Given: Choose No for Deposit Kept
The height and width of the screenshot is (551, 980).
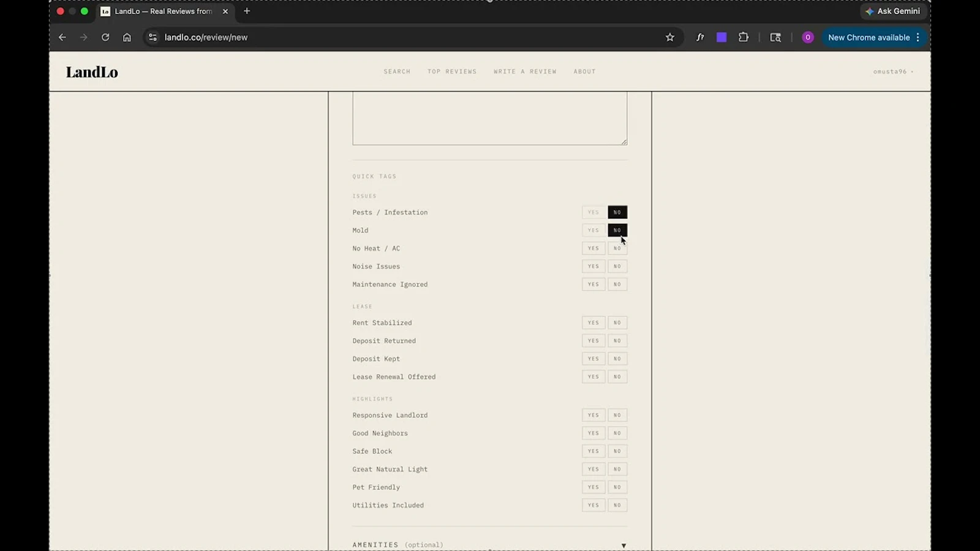Looking at the screenshot, I should pos(617,359).
